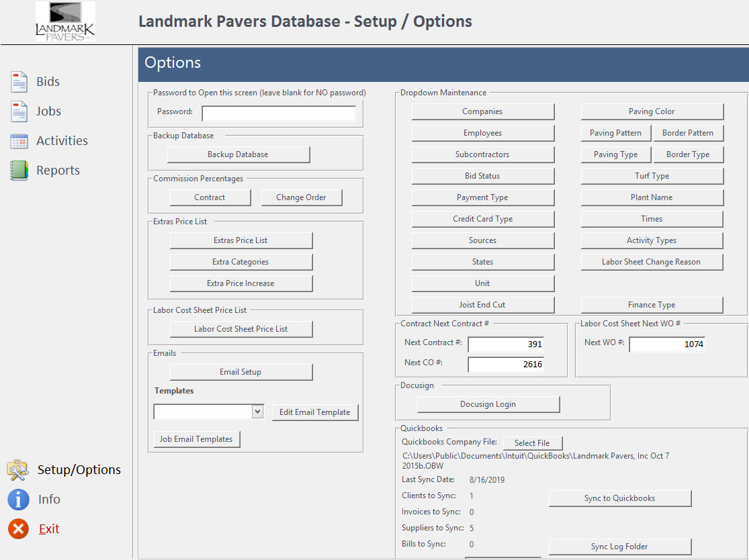Click the Subcontractors button
The height and width of the screenshot is (560, 749).
483,154
